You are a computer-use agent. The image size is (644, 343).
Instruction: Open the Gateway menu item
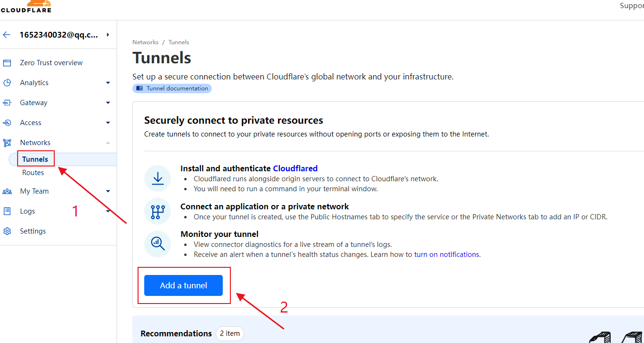point(34,103)
